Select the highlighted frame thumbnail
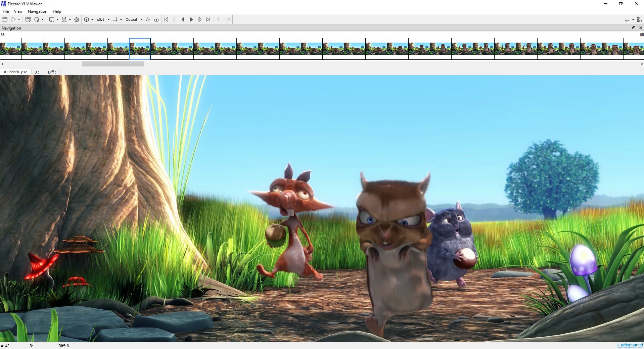 (139, 48)
